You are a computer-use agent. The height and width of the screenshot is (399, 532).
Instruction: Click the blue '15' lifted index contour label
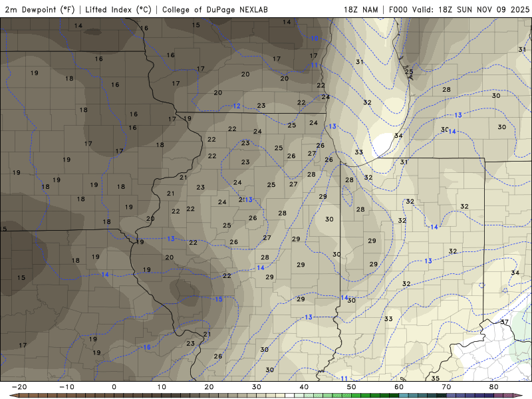[x=219, y=299]
